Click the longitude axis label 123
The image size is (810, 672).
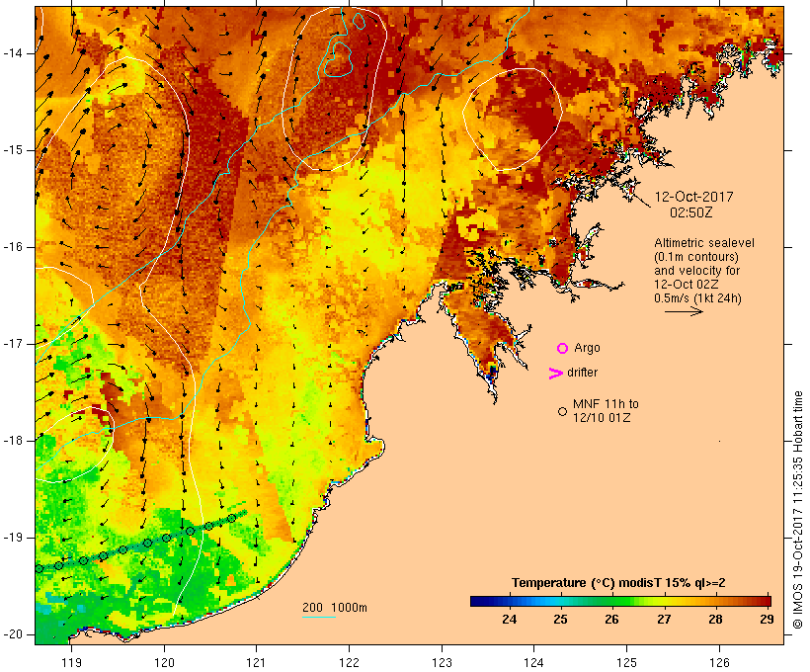pyautogui.click(x=442, y=663)
